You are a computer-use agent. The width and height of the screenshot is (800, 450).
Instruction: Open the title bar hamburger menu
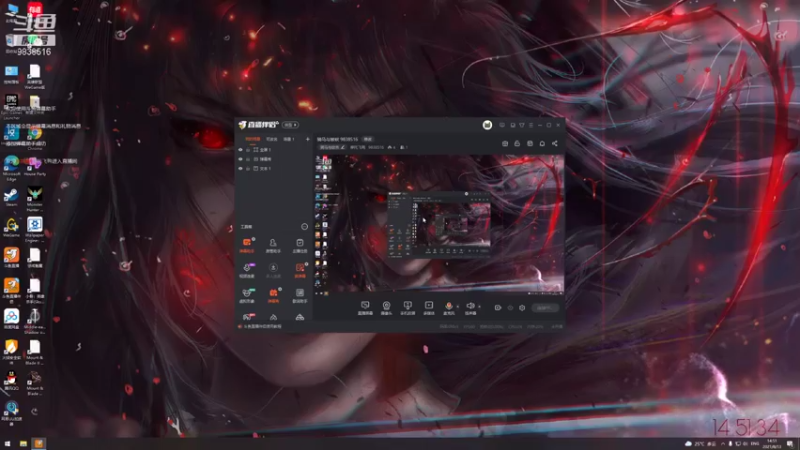[x=531, y=125]
